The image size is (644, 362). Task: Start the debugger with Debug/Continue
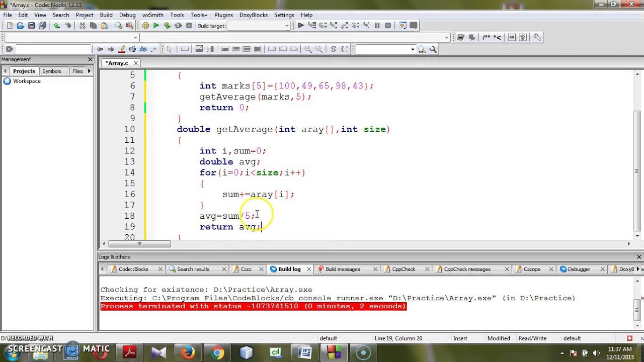pyautogui.click(x=301, y=26)
